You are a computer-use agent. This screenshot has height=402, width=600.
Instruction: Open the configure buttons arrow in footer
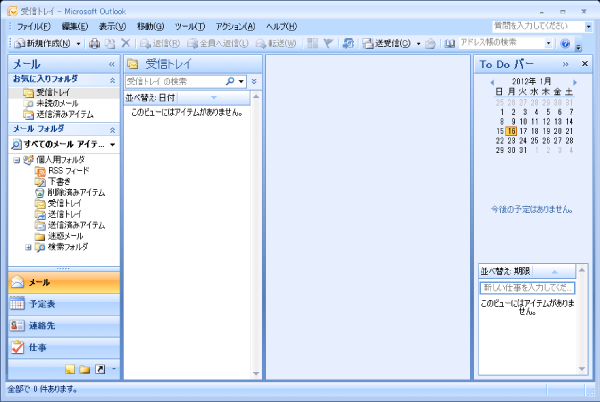[x=114, y=369]
